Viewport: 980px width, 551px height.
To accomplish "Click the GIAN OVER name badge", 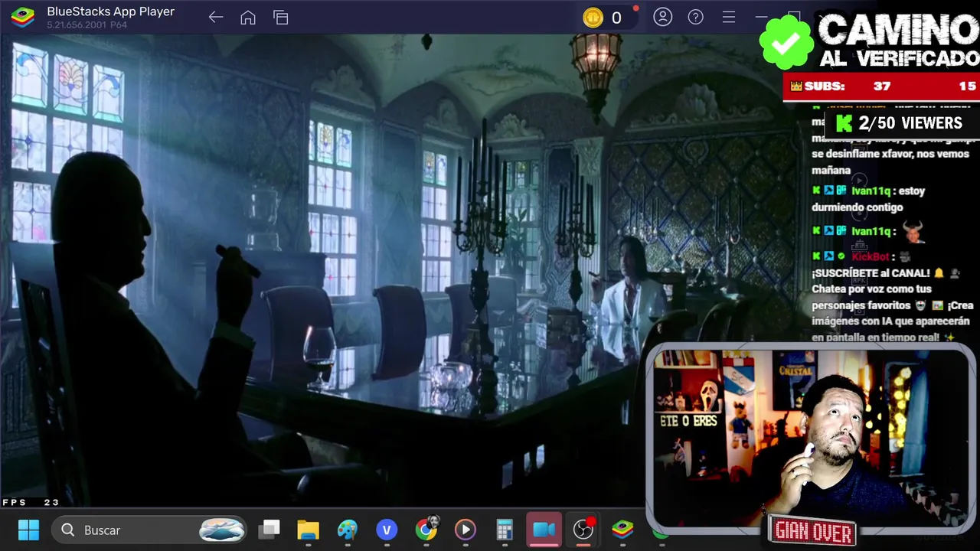I will point(813,530).
